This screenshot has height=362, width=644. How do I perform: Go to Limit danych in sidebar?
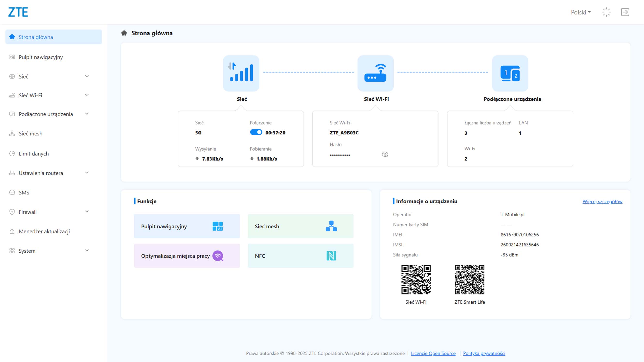pos(34,154)
